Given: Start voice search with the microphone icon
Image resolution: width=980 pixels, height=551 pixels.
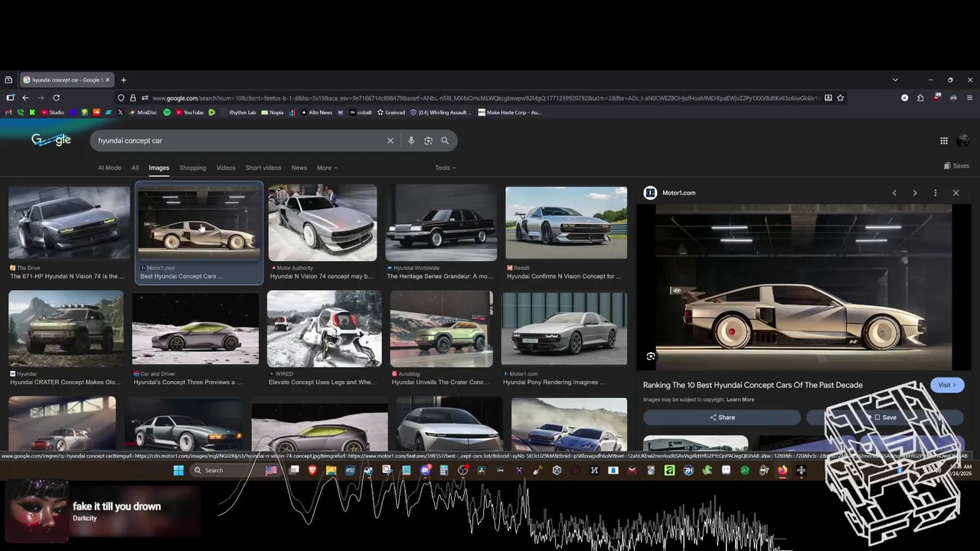Looking at the screenshot, I should coord(411,141).
